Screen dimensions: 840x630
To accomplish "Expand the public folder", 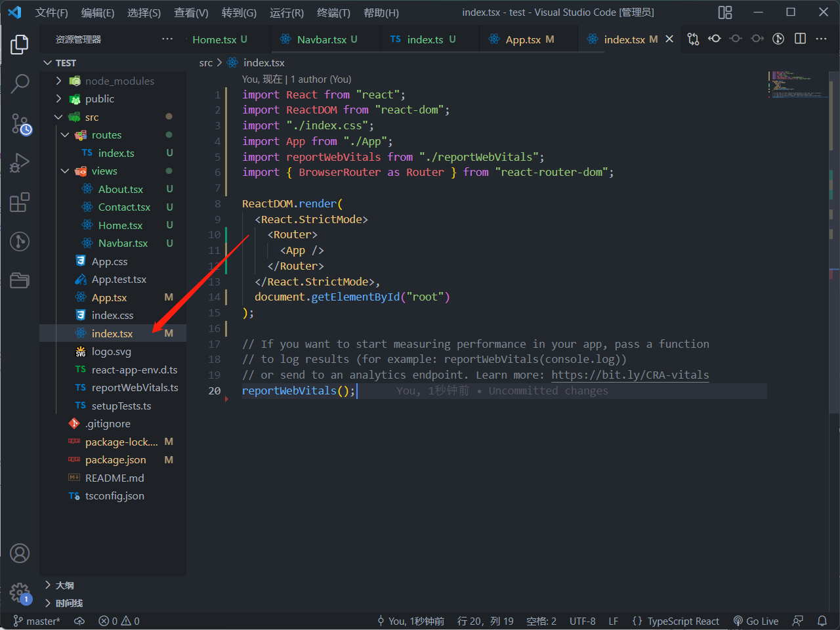I will pyautogui.click(x=113, y=98).
